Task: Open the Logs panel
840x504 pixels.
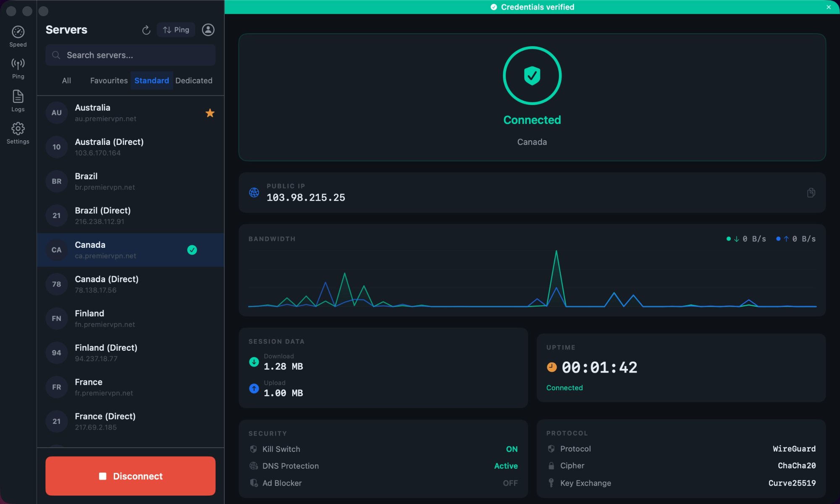Action: pyautogui.click(x=18, y=100)
